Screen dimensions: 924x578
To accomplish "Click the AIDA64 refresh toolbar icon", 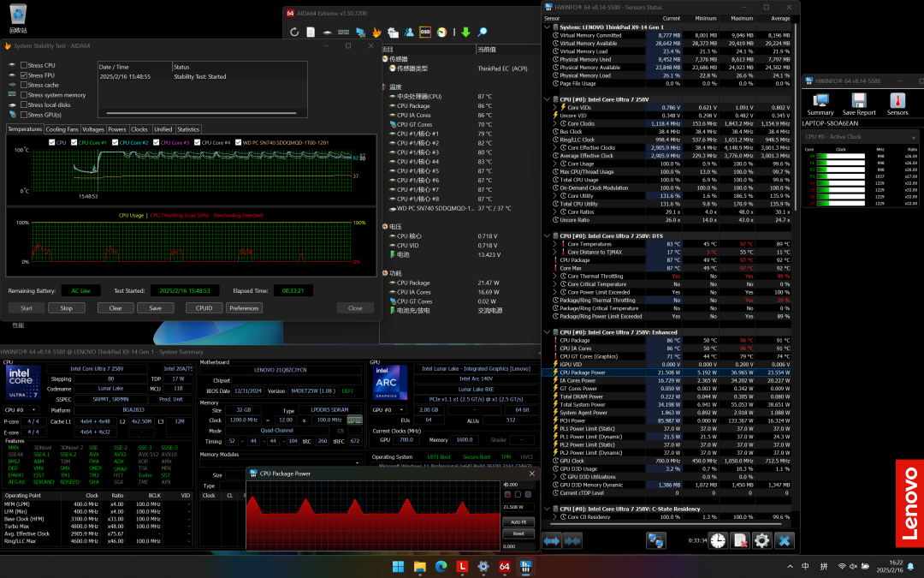I will (x=294, y=32).
